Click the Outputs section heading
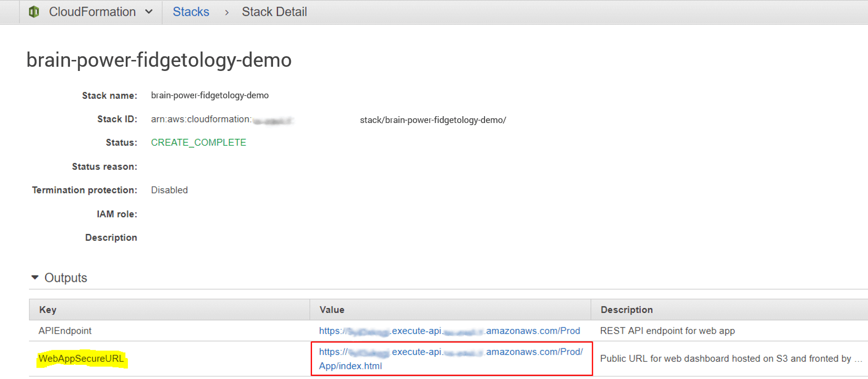Screen dimensions: 868x379 66,278
